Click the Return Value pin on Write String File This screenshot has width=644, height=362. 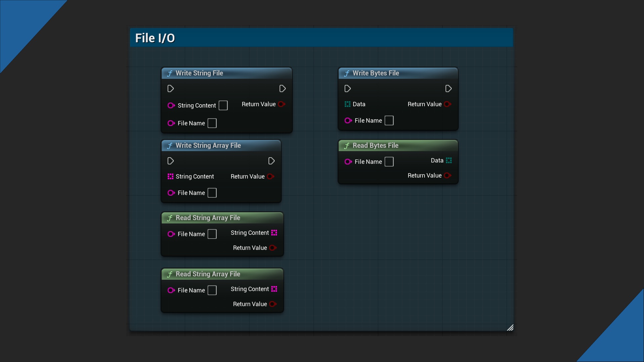pyautogui.click(x=282, y=104)
